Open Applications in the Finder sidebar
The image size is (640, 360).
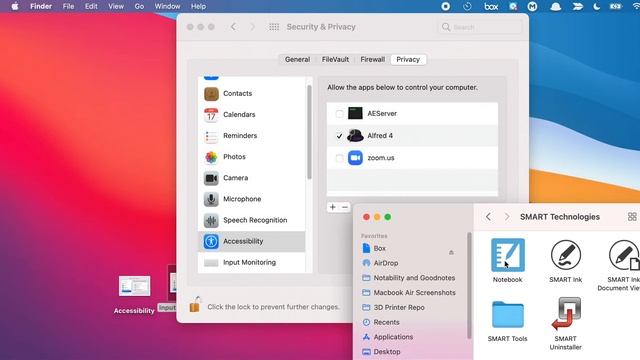(388, 337)
